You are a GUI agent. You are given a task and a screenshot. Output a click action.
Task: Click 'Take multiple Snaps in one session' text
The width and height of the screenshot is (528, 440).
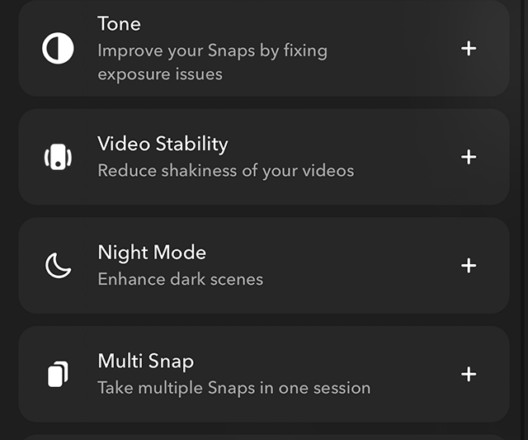click(234, 388)
